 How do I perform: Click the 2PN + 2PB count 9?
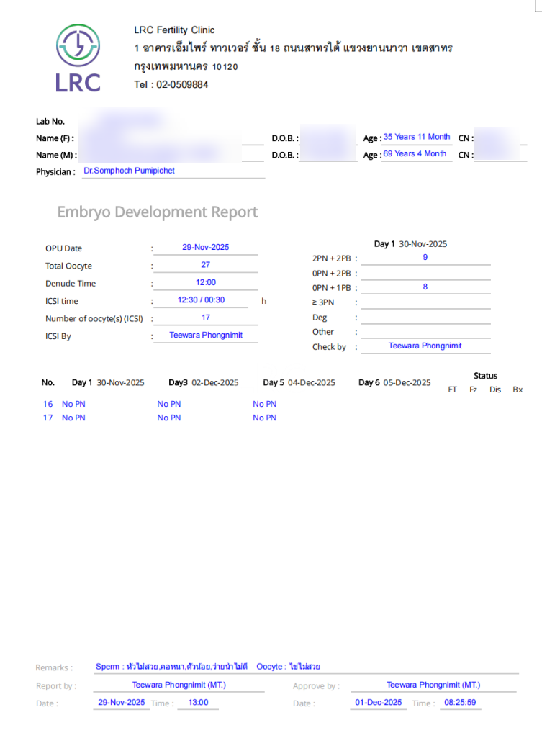click(x=425, y=258)
